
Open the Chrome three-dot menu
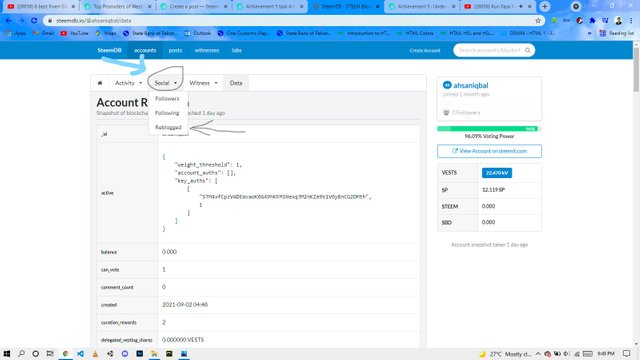coord(631,20)
